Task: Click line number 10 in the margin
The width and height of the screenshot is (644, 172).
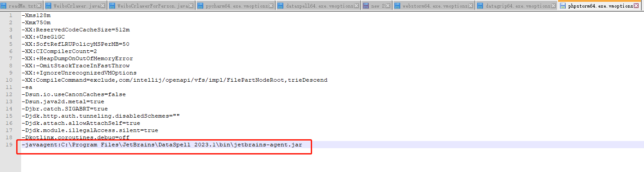Action: point(9,80)
